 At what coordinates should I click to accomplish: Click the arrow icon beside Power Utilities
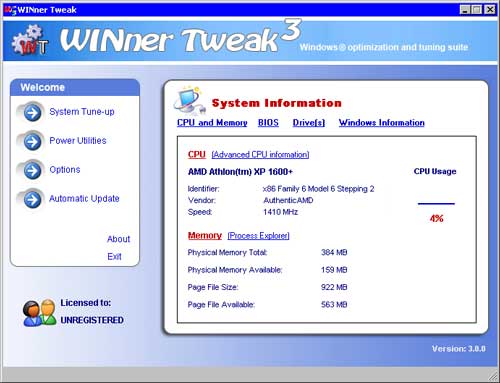click(32, 142)
